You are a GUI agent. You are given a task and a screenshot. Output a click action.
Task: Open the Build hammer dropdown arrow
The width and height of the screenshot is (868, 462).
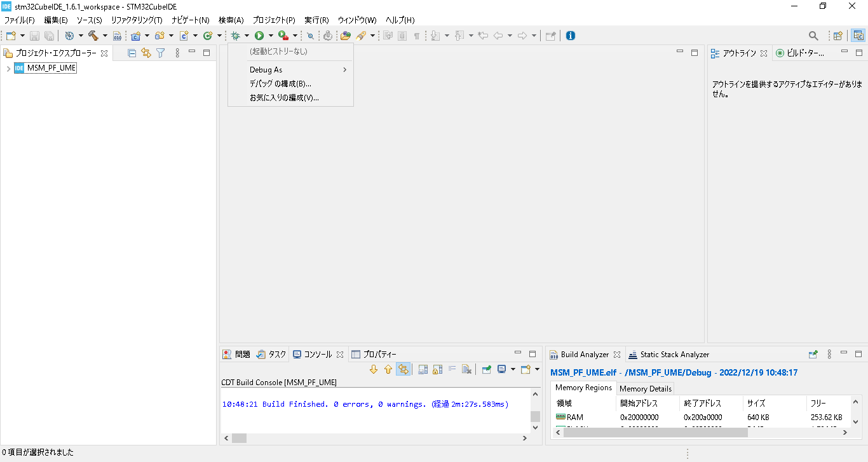105,36
